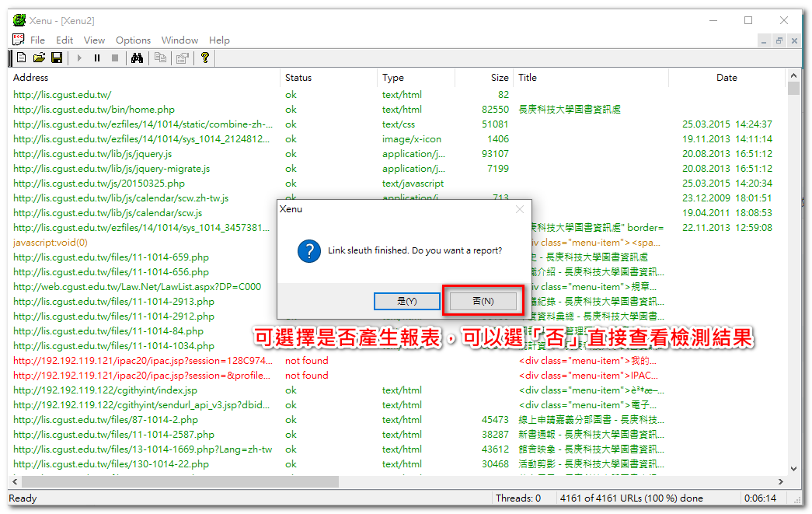The width and height of the screenshot is (812, 514).
Task: Click the yellow question mark help icon
Action: click(205, 58)
